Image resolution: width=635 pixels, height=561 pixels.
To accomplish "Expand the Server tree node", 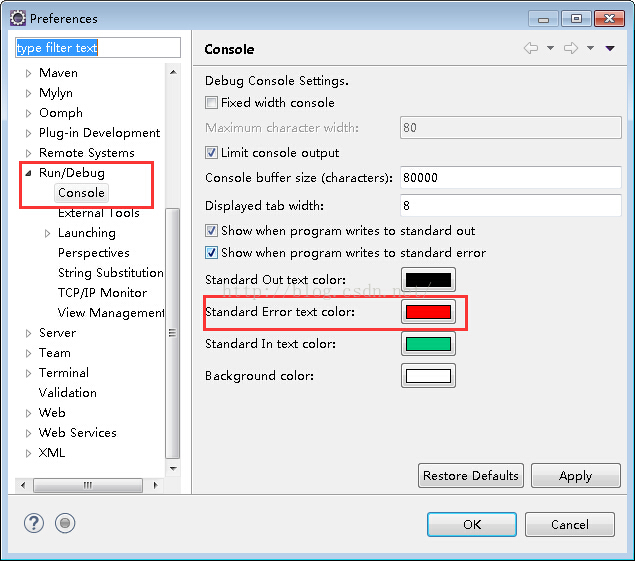I will pyautogui.click(x=28, y=333).
